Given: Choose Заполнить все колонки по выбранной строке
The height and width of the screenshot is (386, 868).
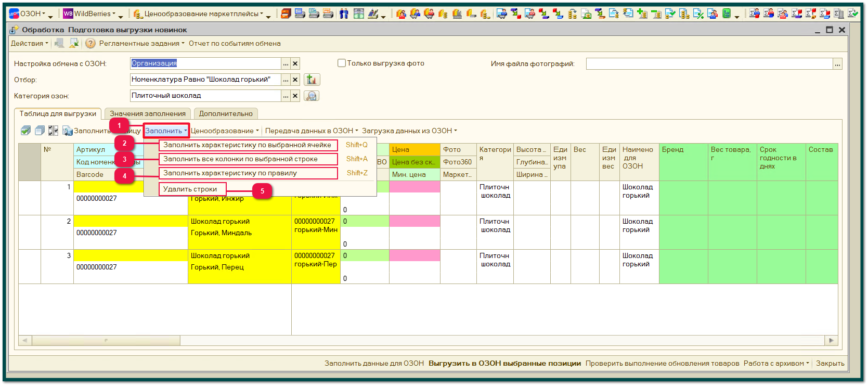Looking at the screenshot, I should tap(248, 159).
